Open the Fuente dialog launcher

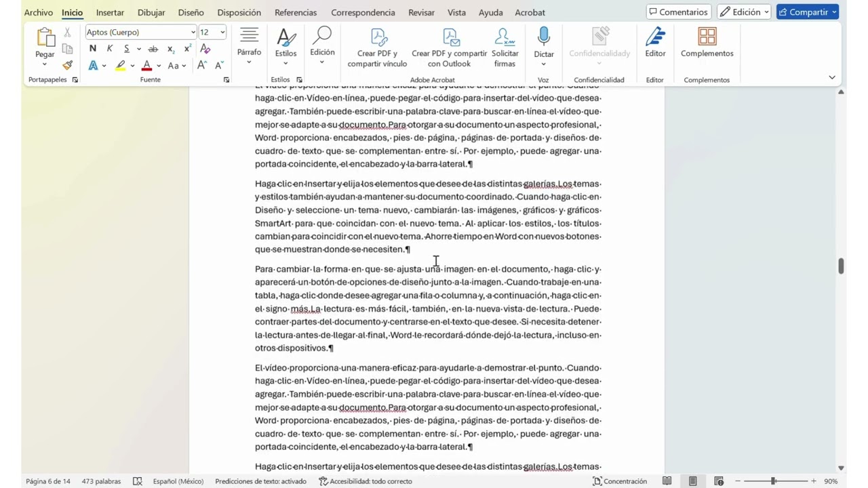pyautogui.click(x=226, y=80)
